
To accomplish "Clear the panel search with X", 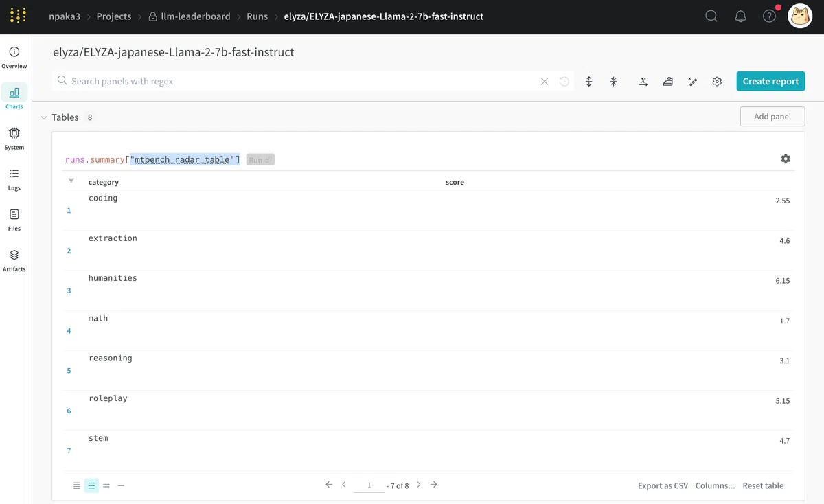I will tap(545, 81).
